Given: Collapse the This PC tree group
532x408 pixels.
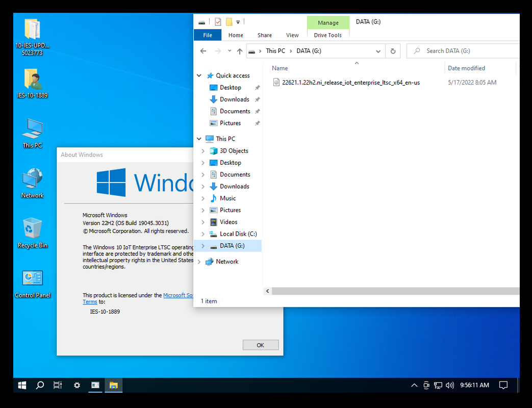Looking at the screenshot, I should 199,139.
